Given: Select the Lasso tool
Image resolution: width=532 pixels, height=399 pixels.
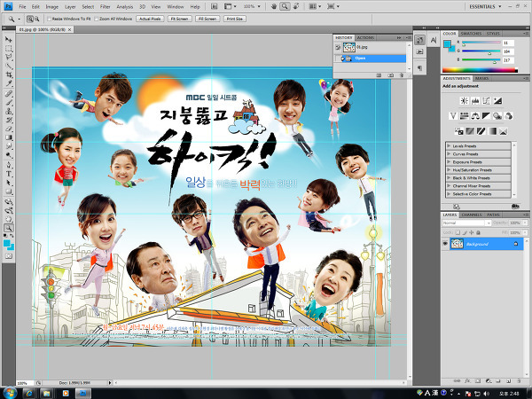Looking at the screenshot, I should pyautogui.click(x=9, y=58).
